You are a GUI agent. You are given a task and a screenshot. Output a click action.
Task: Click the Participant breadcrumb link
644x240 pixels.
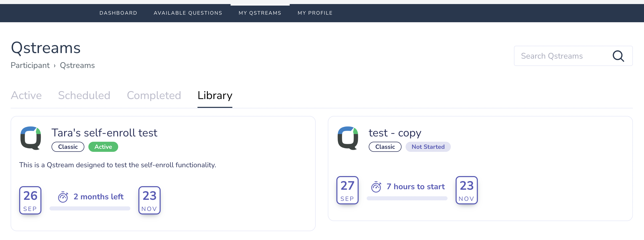pos(30,65)
